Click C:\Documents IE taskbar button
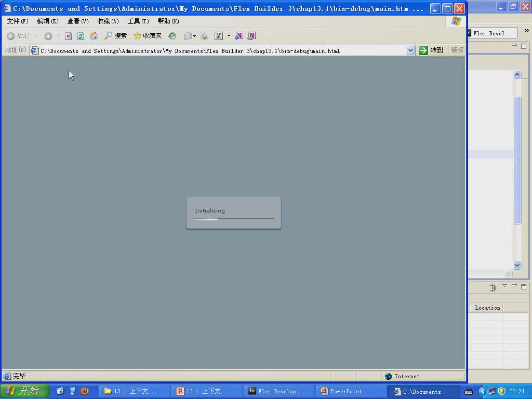 pyautogui.click(x=423, y=391)
